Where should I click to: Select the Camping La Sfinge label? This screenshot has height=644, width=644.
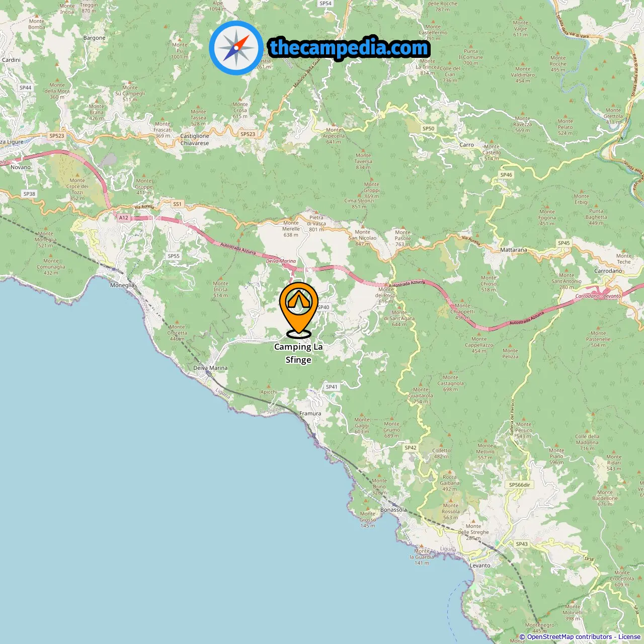(x=298, y=353)
